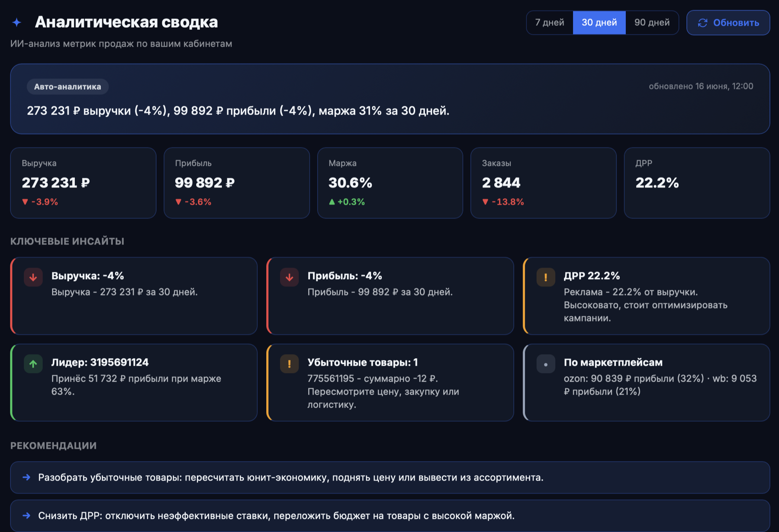The height and width of the screenshot is (532, 779).
Task: Click the Обновить button
Action: 728,22
